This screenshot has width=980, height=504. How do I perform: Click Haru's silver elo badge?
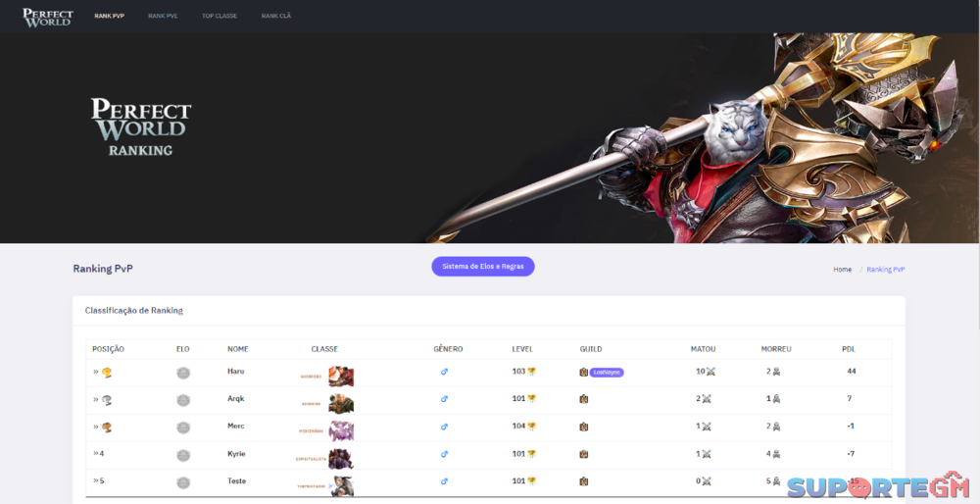click(183, 373)
